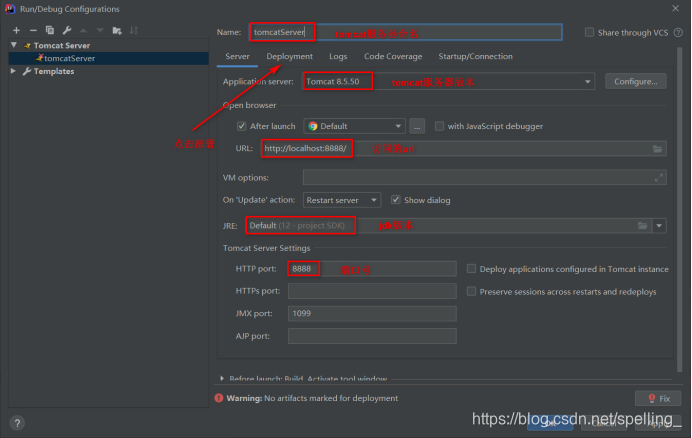The height and width of the screenshot is (438, 692).
Task: Collapse the Tomcat Server tree node
Action: [x=14, y=45]
